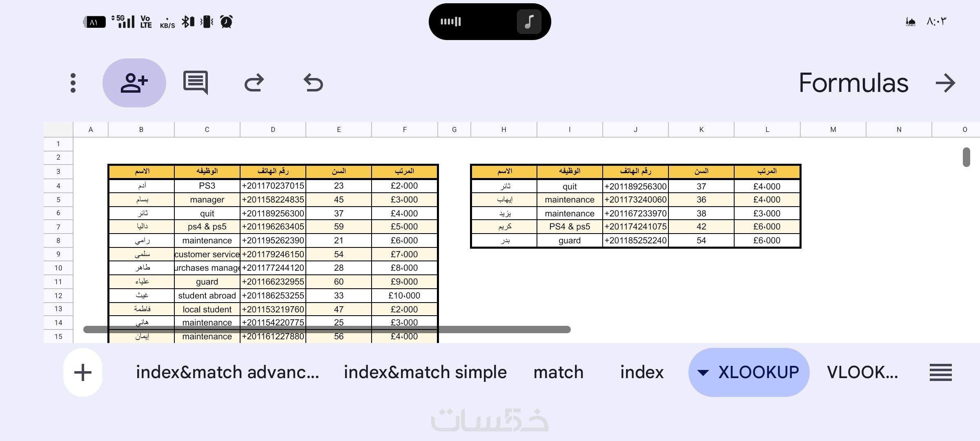The width and height of the screenshot is (980, 441).
Task: Select the VLOOK... sheet tab
Action: coord(862,372)
